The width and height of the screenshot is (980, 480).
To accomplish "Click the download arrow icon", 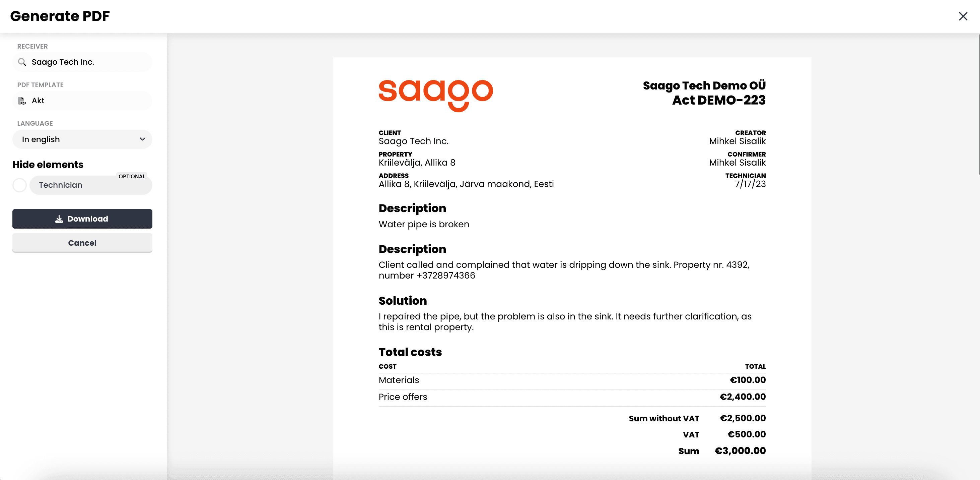I will click(x=59, y=219).
